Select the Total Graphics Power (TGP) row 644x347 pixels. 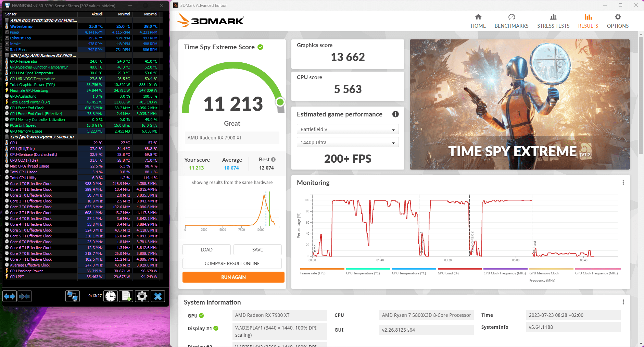tap(81, 85)
